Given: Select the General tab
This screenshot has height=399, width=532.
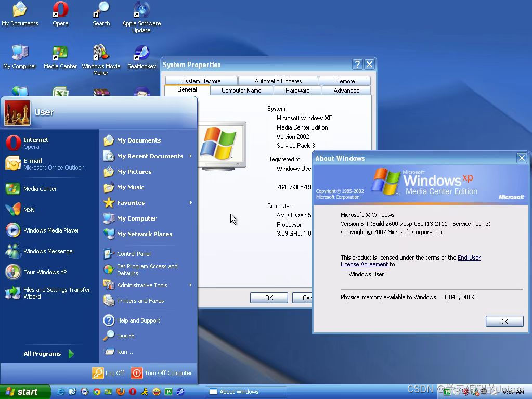Looking at the screenshot, I should click(187, 89).
